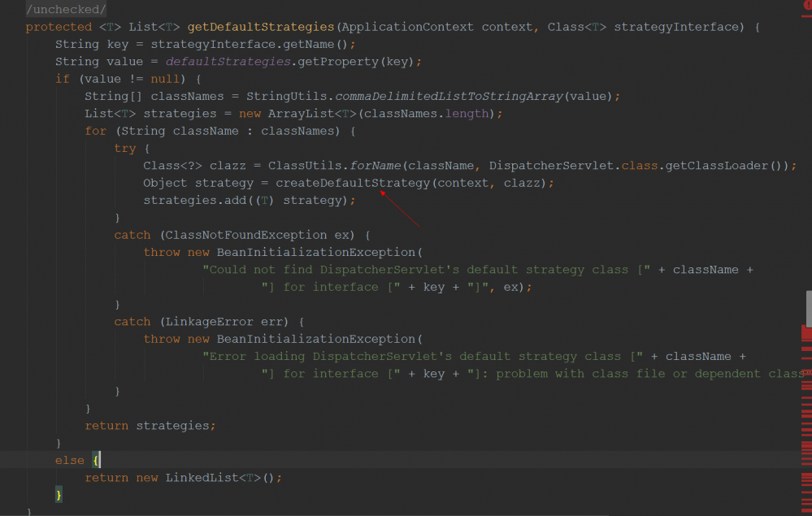Click the err variable in LinkageError catch
The height and width of the screenshot is (516, 812).
coord(271,322)
